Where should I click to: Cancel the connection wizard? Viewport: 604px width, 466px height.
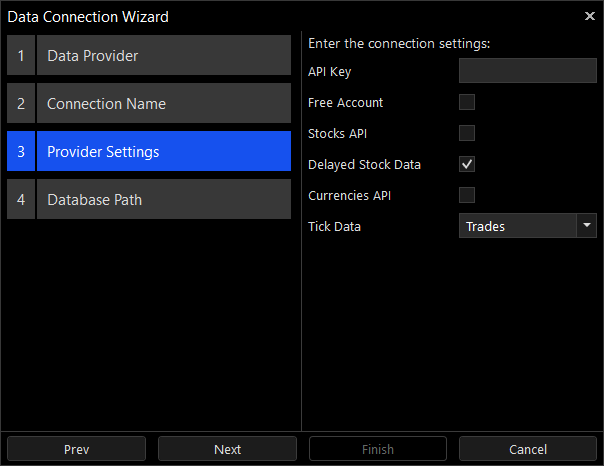527,449
